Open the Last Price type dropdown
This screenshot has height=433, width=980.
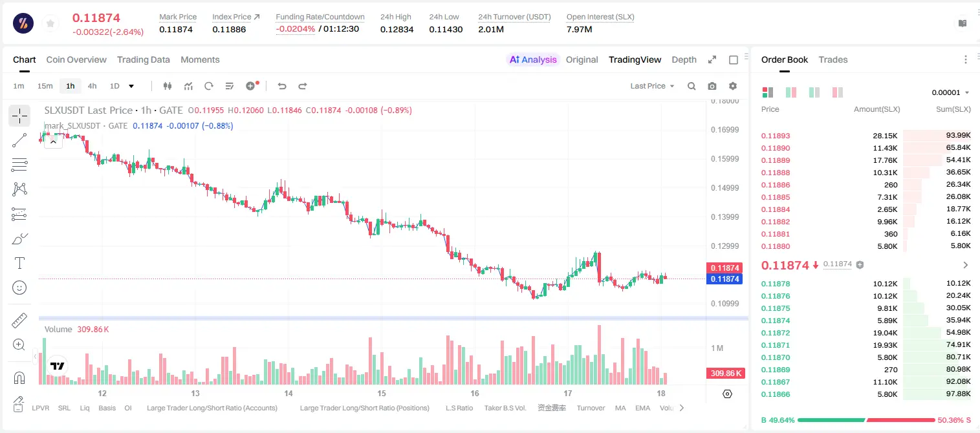click(x=652, y=86)
